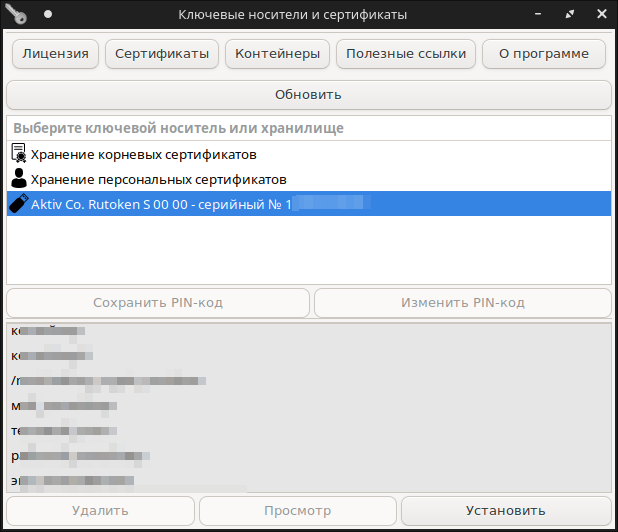
Task: Open the Контейнеры section
Action: [x=277, y=54]
